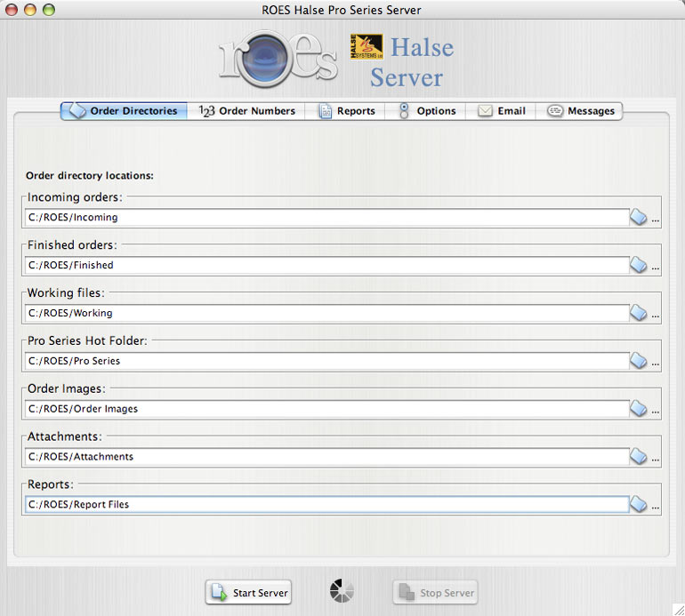Click the Incoming orders folder tag icon

click(638, 217)
